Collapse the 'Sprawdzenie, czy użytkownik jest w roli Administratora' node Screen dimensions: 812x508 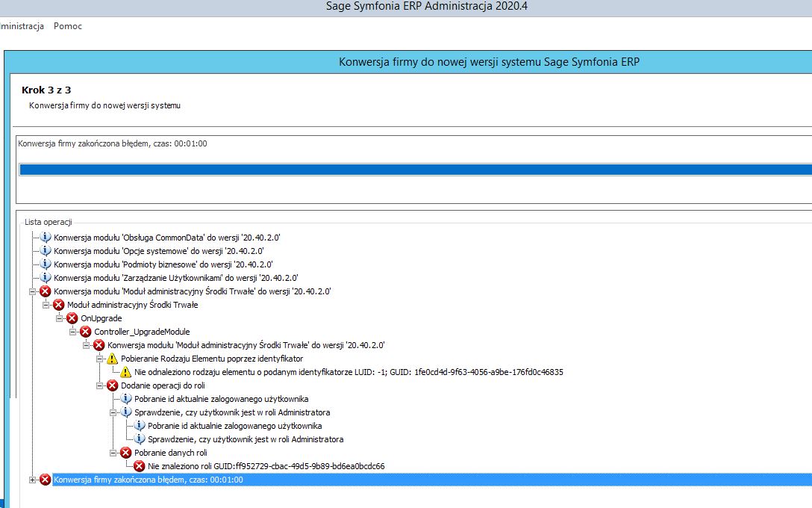point(113,412)
